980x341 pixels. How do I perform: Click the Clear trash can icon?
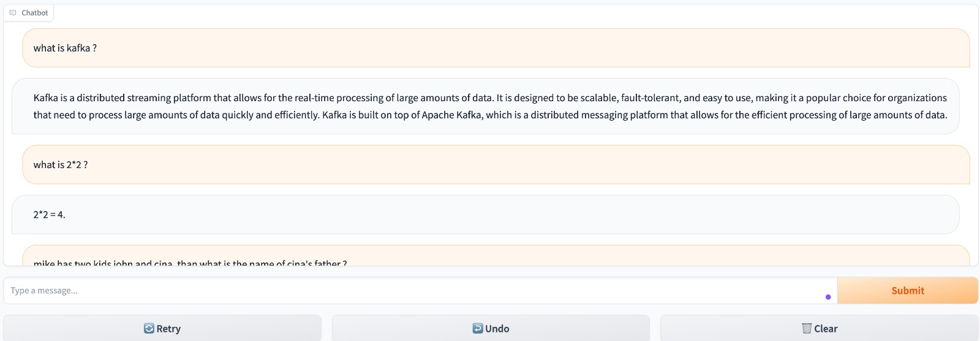point(807,329)
